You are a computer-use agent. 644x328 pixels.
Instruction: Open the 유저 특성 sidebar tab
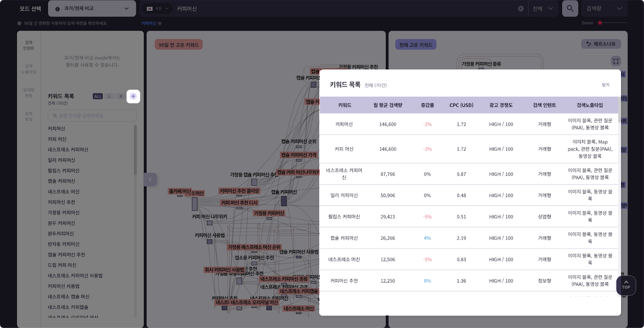pyautogui.click(x=29, y=116)
